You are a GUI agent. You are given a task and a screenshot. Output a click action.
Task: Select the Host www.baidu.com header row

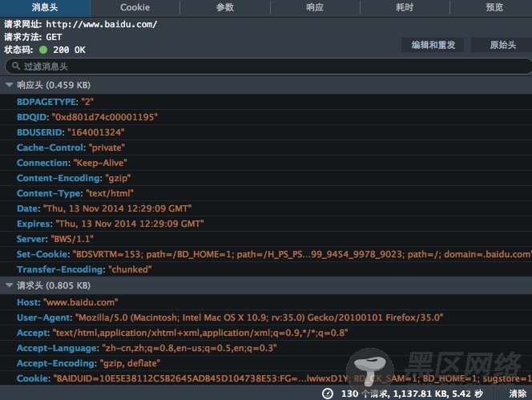pyautogui.click(x=266, y=302)
